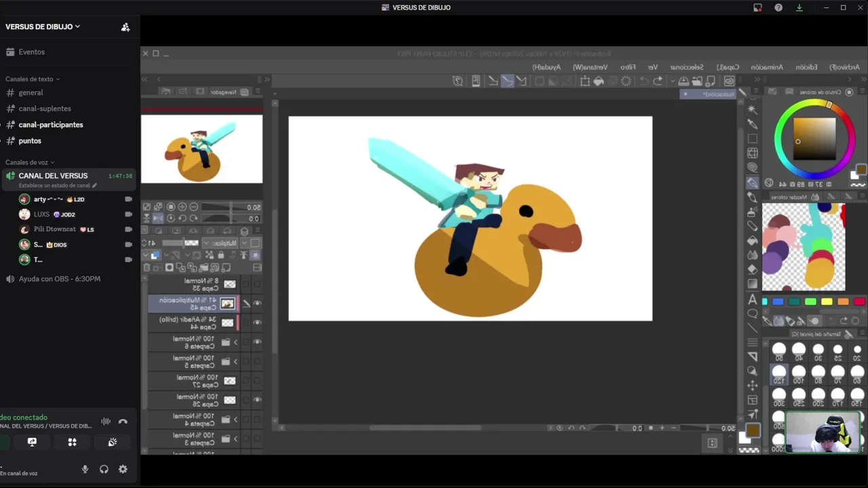Start sharing your screen
Image resolution: width=868 pixels, height=488 pixels.
pos(32,442)
